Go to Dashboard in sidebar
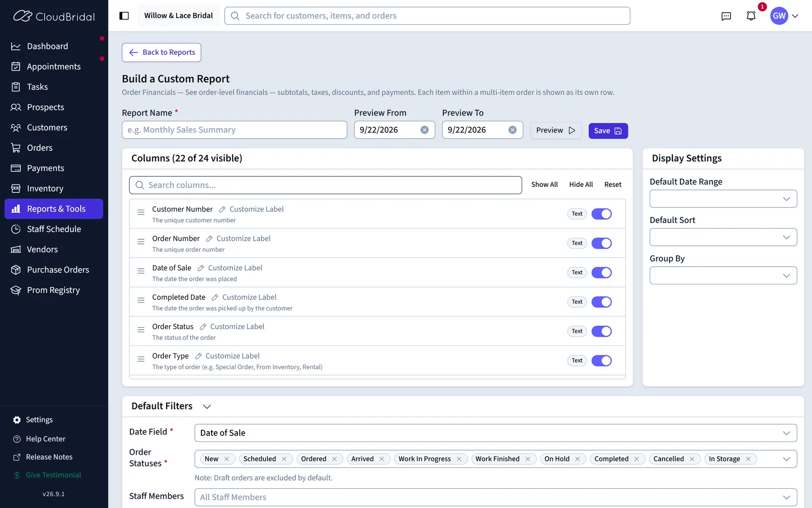Viewport: 812px width, 508px height. [54, 46]
